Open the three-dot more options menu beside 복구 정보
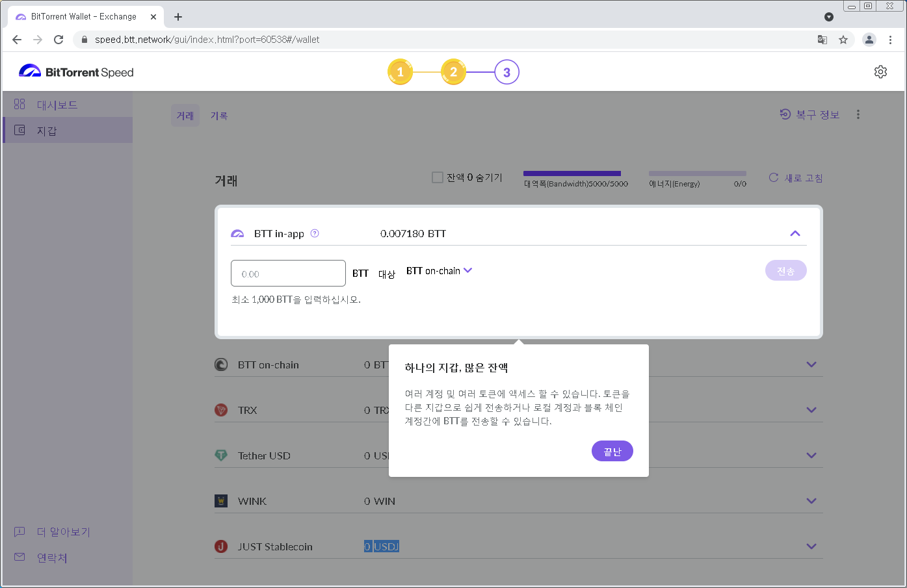The image size is (907, 588). click(858, 114)
